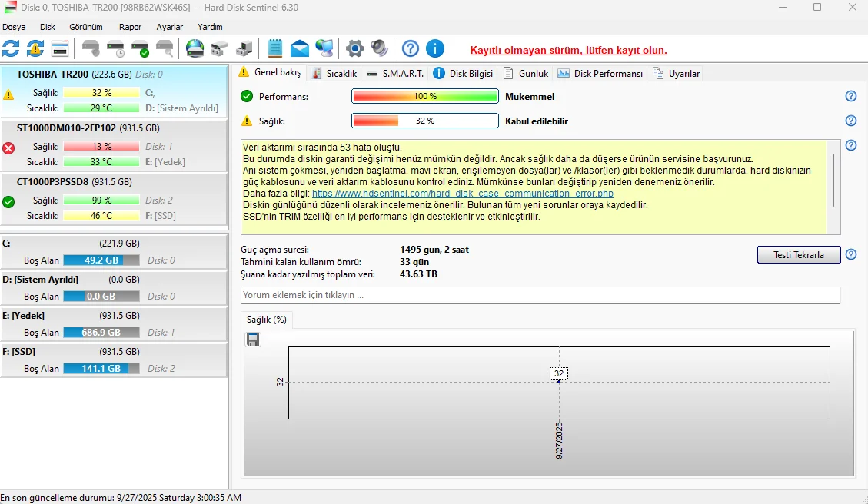
Task: Click the globe with disk icon
Action: click(x=195, y=48)
